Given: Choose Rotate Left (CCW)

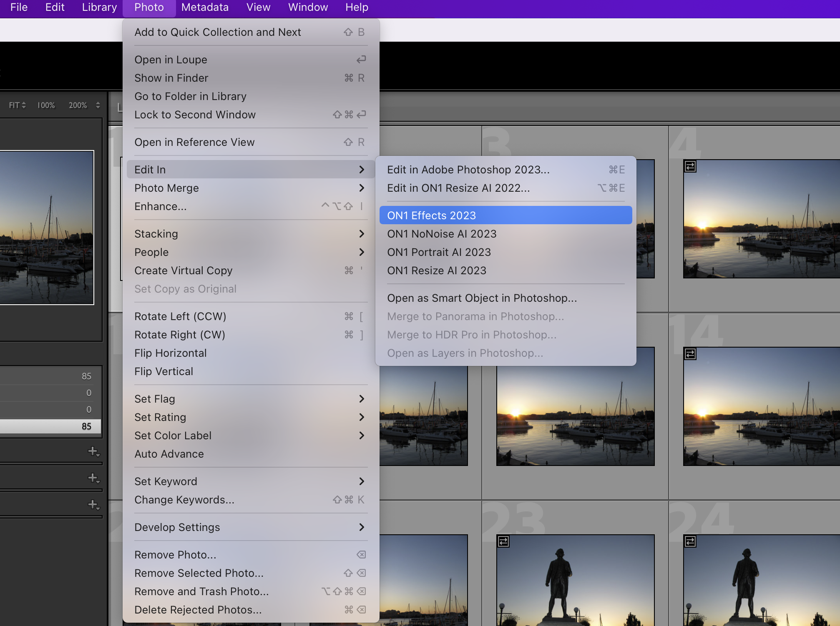Looking at the screenshot, I should (251, 316).
